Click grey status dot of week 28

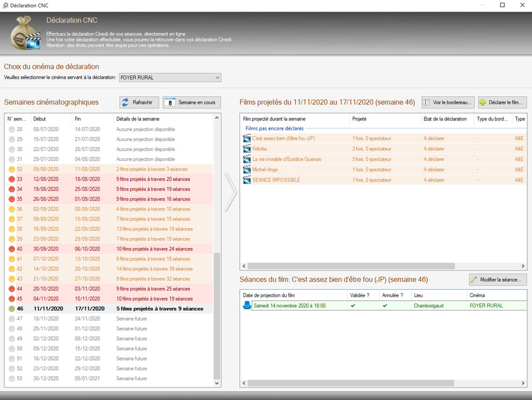point(12,129)
